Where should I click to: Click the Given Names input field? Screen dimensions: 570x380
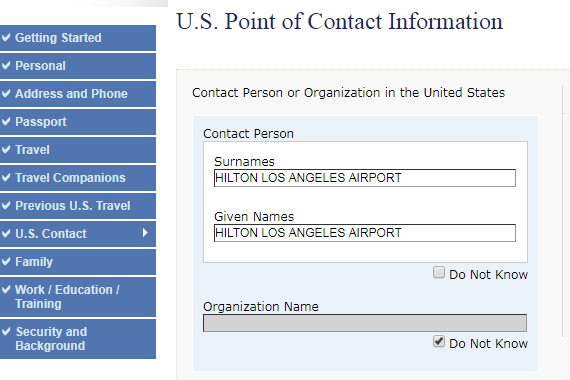tap(365, 233)
